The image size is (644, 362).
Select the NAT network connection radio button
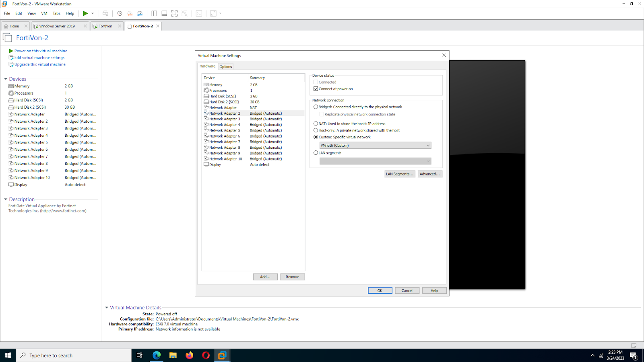click(x=316, y=124)
